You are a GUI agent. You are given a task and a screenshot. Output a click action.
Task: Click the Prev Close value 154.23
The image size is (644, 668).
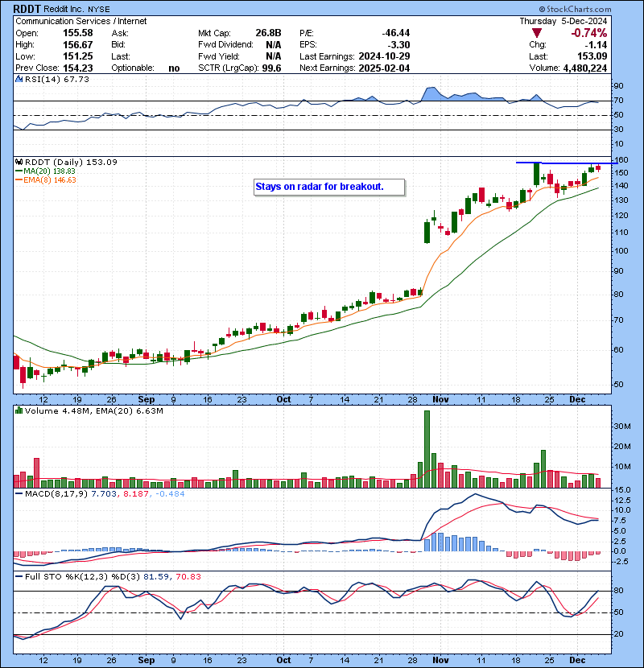point(77,68)
